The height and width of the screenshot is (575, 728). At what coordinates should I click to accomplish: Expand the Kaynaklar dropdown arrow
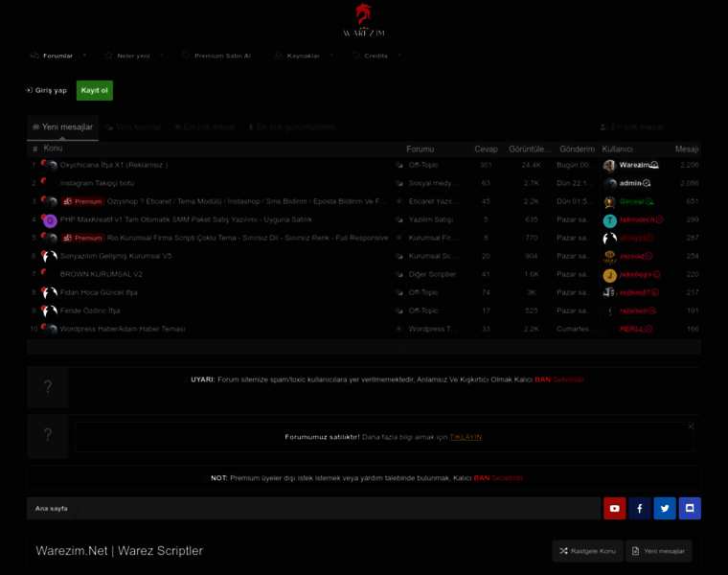331,56
